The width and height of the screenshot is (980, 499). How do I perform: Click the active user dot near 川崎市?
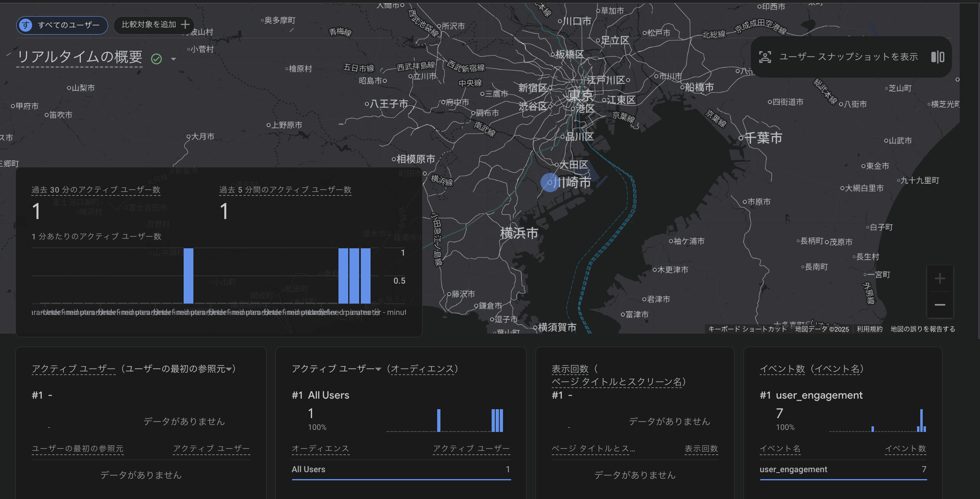click(549, 182)
